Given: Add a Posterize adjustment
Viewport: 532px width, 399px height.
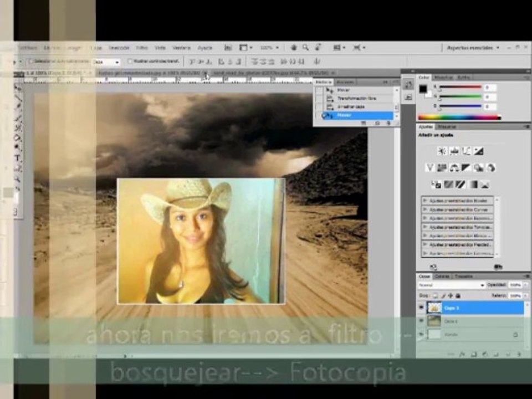Looking at the screenshot, I should coord(448,184).
